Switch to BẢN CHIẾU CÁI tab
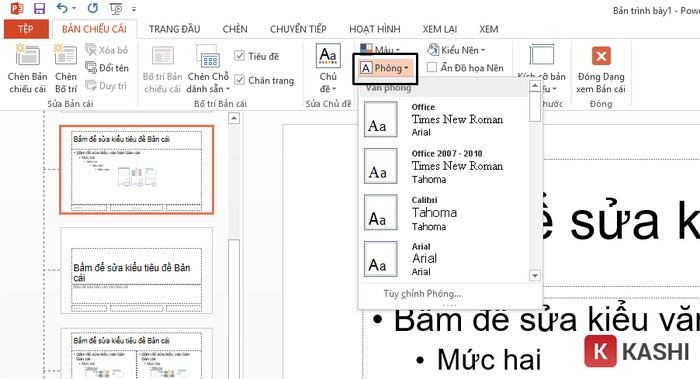 (x=94, y=29)
